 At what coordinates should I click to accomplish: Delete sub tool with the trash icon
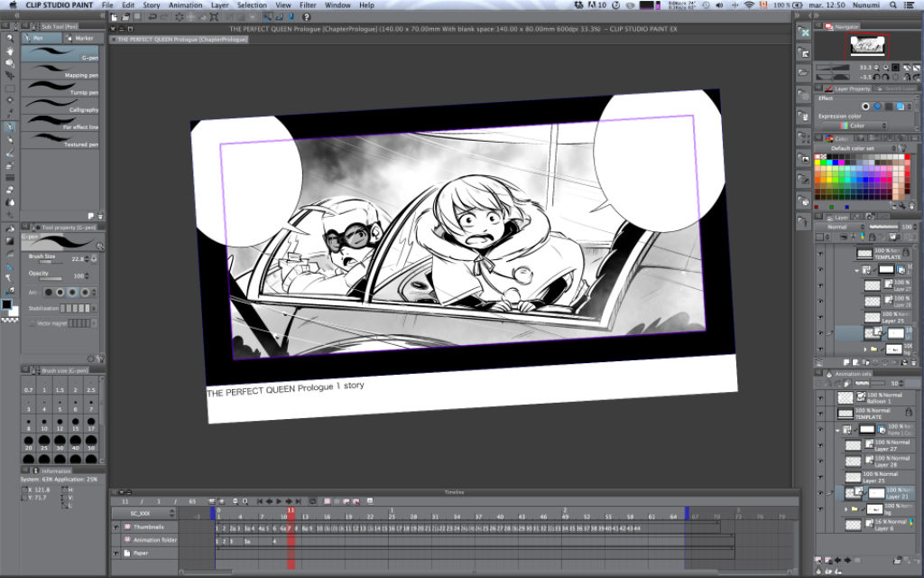(x=100, y=217)
